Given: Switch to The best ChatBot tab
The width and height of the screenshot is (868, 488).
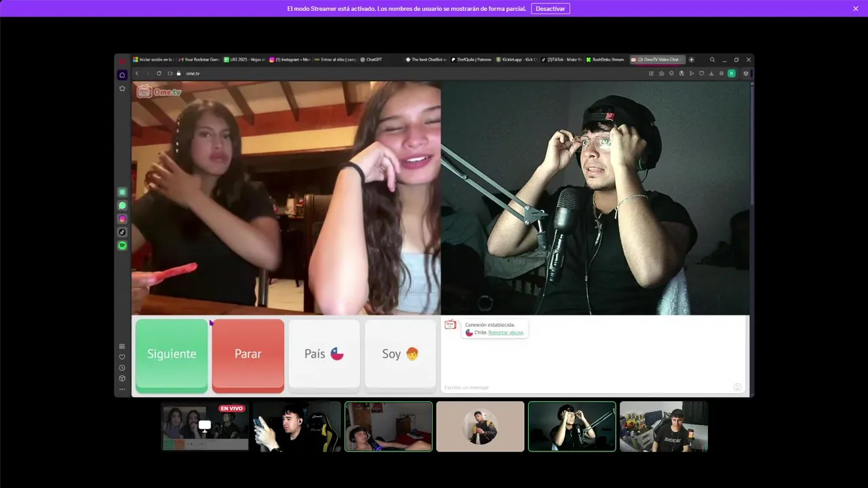Looking at the screenshot, I should click(x=426, y=60).
